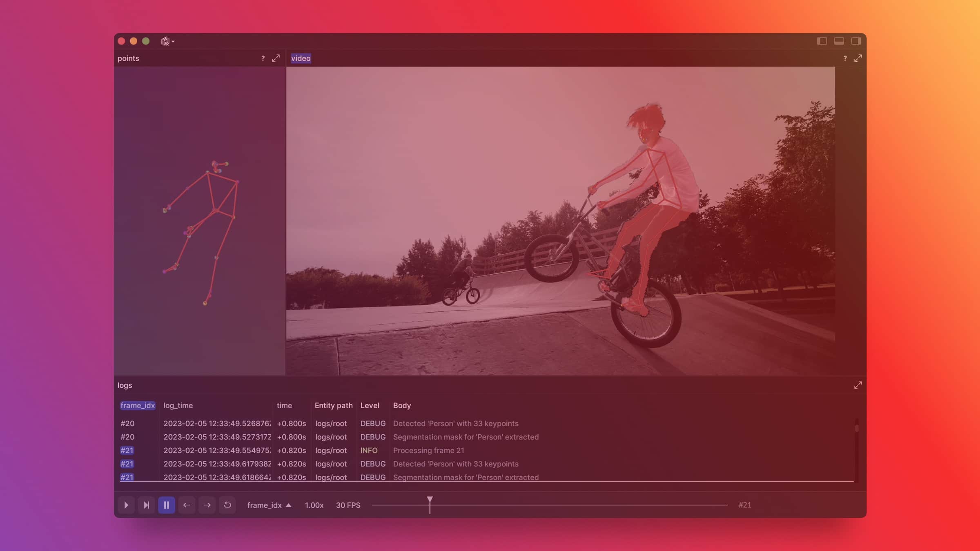Image resolution: width=980 pixels, height=551 pixels.
Task: Click the pause button
Action: pos(167,505)
